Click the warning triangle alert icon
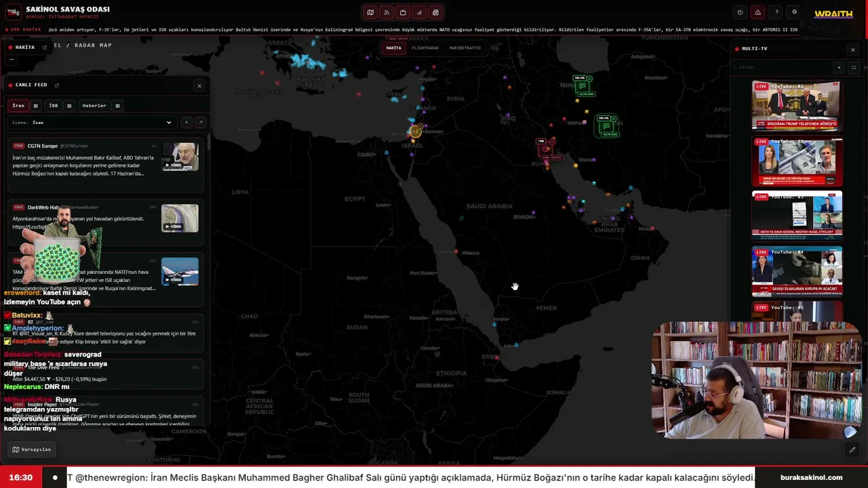This screenshot has height=488, width=868. coord(757,12)
